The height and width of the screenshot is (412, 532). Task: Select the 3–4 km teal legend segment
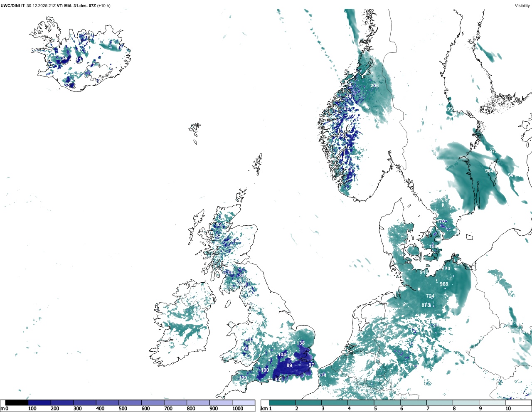pyautogui.click(x=335, y=402)
